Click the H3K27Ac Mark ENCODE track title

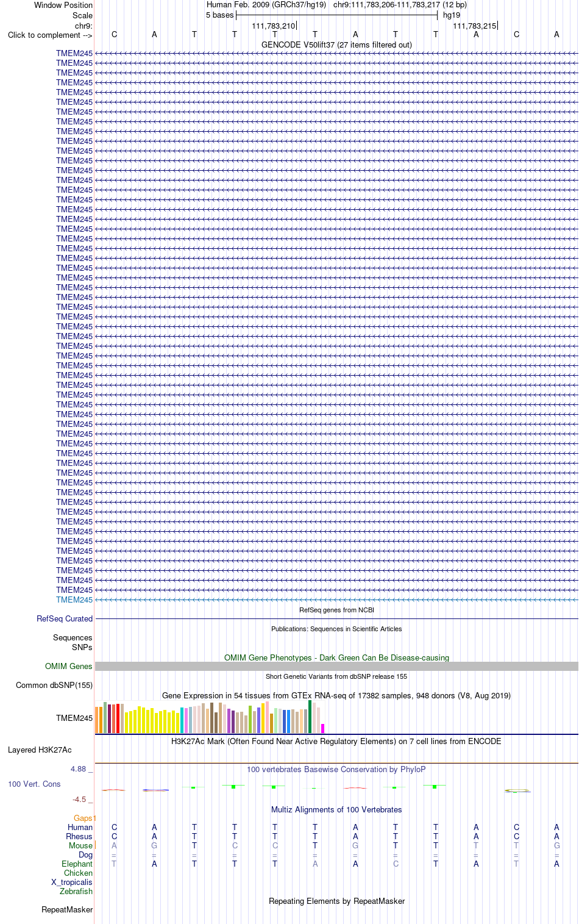point(336,741)
